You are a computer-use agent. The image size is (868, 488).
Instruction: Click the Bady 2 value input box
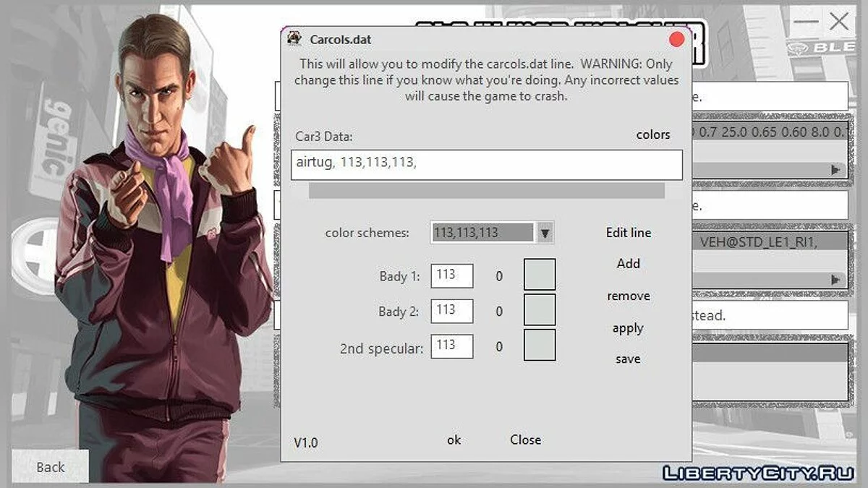452,311
